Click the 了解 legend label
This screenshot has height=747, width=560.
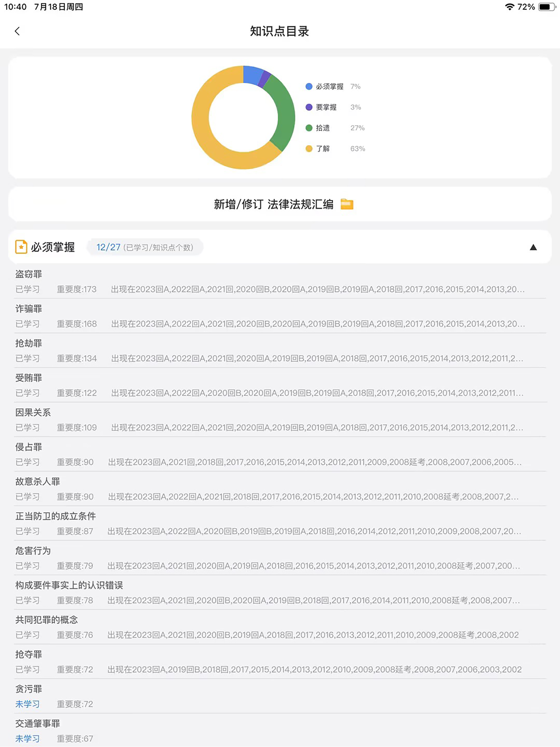point(323,148)
